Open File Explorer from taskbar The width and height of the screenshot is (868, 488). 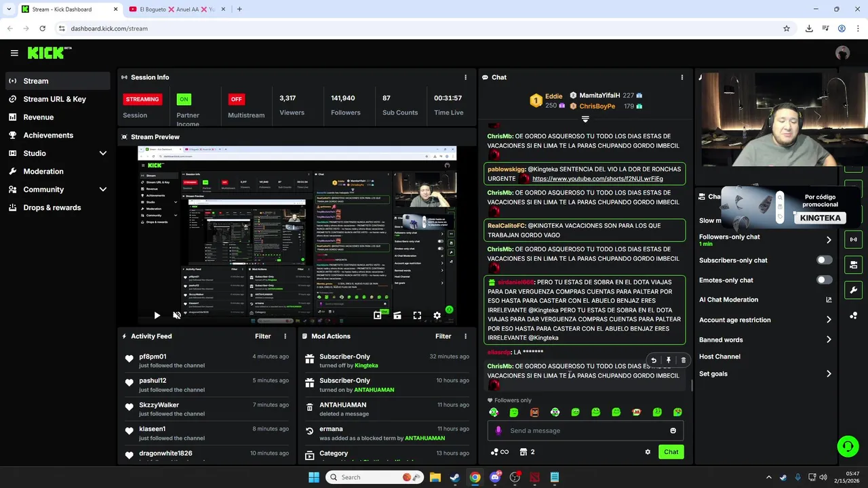(x=435, y=477)
